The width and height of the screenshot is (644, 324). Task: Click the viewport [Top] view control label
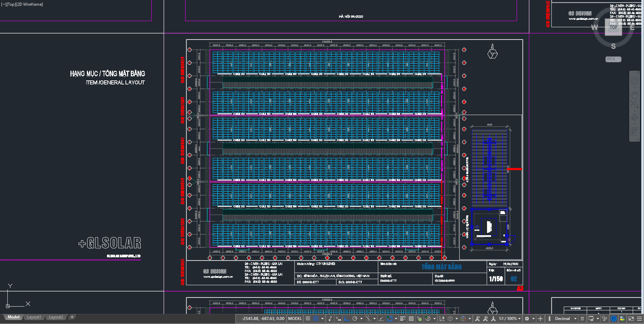pos(11,4)
